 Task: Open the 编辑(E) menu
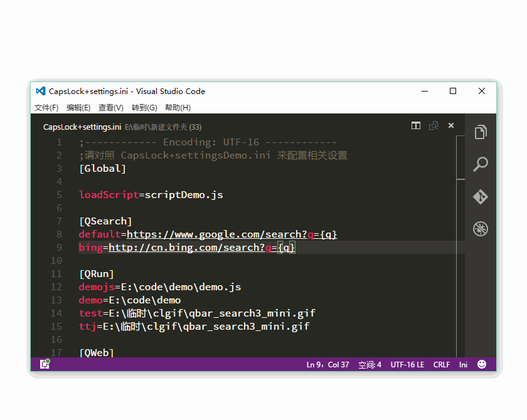tap(78, 107)
